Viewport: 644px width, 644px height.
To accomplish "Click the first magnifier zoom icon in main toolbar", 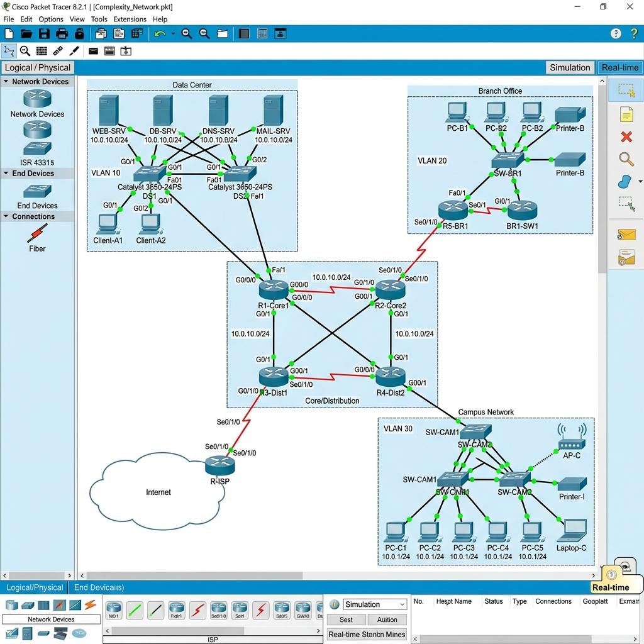I will pyautogui.click(x=187, y=34).
